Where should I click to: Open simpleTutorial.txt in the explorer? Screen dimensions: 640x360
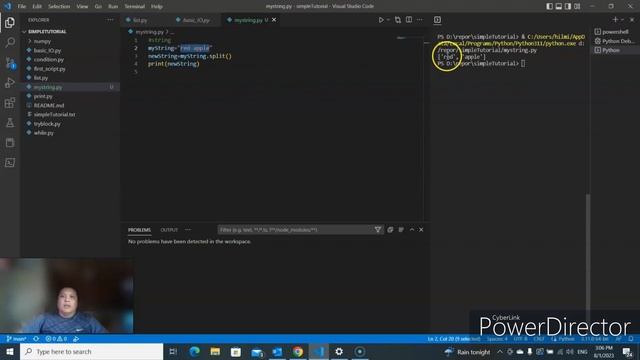pos(54,114)
